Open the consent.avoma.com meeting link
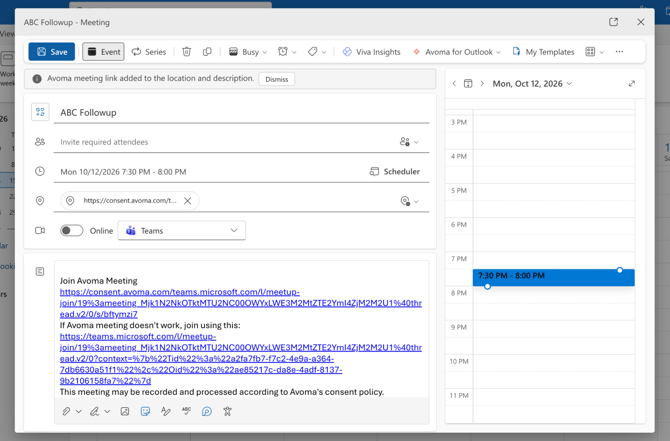Viewport: 670px width, 441px height. click(x=241, y=303)
